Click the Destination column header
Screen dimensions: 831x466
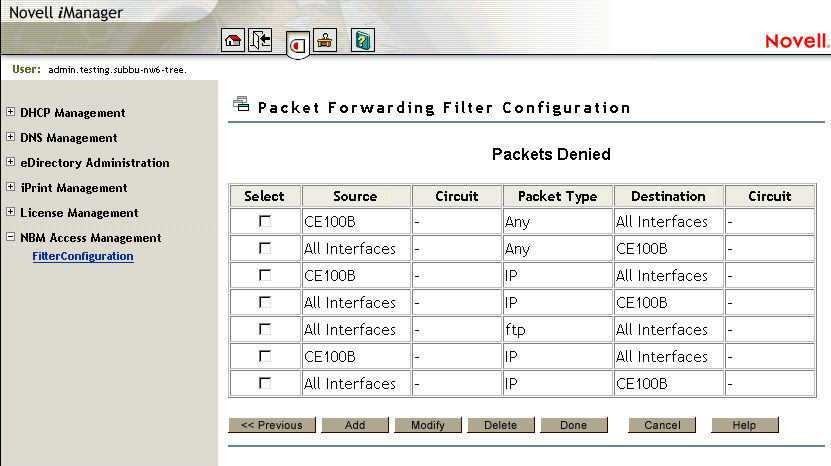click(668, 196)
